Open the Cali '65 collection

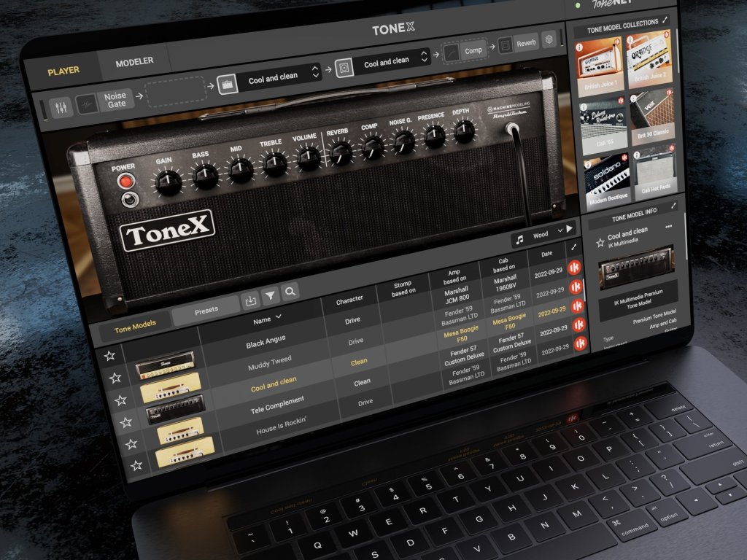(x=604, y=125)
